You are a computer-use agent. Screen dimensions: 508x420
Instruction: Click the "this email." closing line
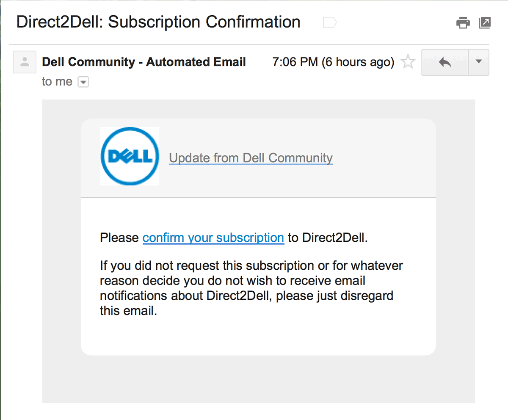click(129, 311)
